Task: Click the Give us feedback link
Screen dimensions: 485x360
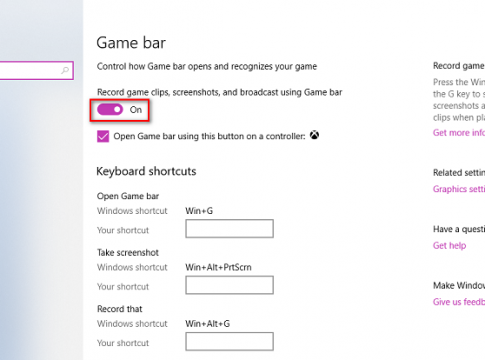Action: point(459,302)
